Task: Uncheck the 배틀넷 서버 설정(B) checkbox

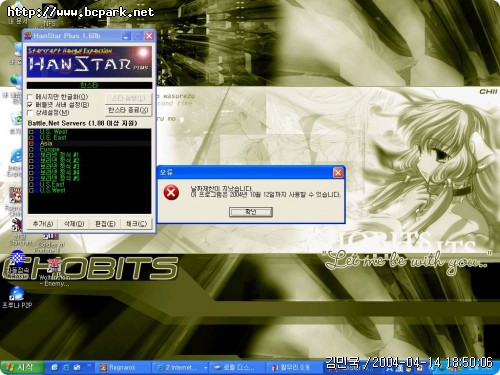Action: (x=30, y=105)
